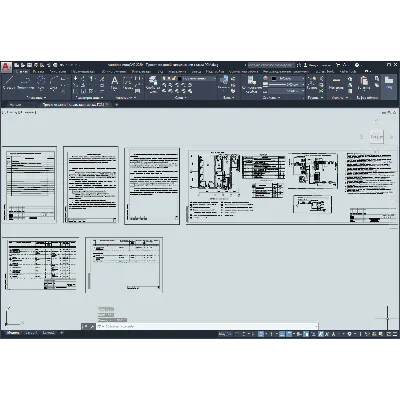Select the Arc drawing tool
Screen dimensions: 400x400
pyautogui.click(x=54, y=83)
